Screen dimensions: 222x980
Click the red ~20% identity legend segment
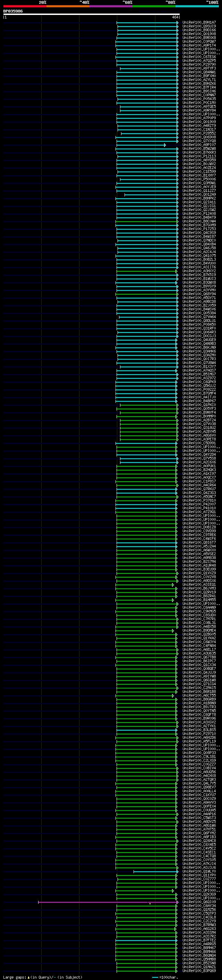point(25,6)
